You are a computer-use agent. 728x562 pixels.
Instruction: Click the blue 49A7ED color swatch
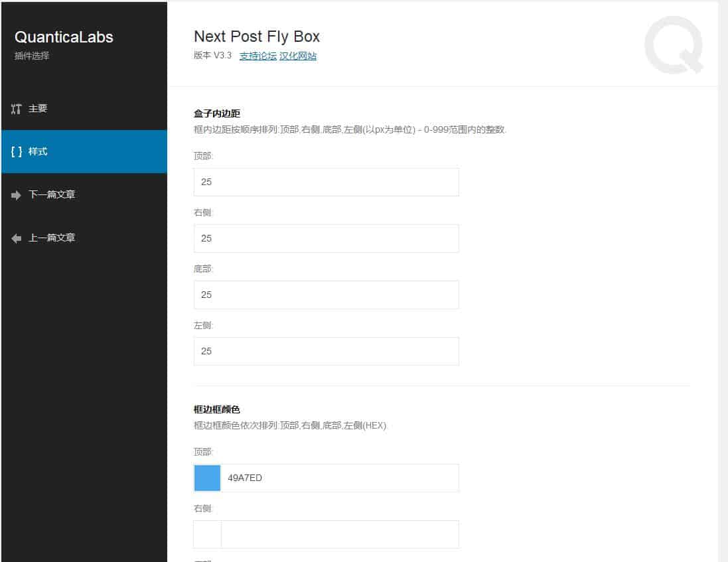coord(207,478)
